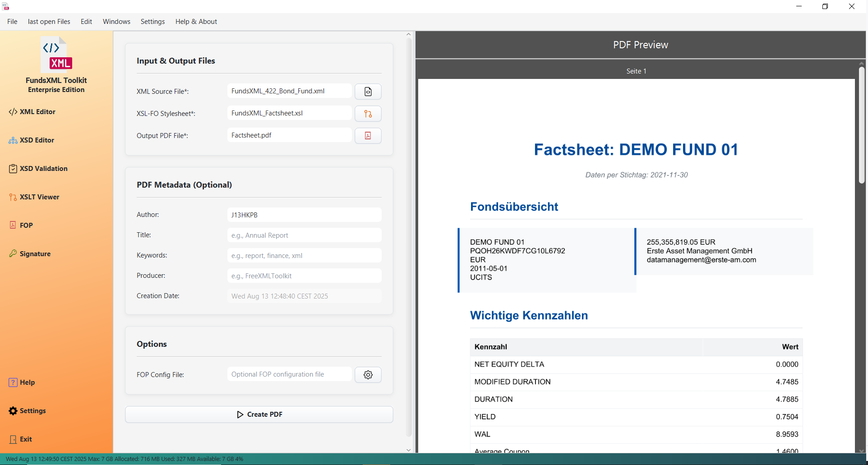Open Help from the sidebar
868x465 pixels.
[22, 382]
